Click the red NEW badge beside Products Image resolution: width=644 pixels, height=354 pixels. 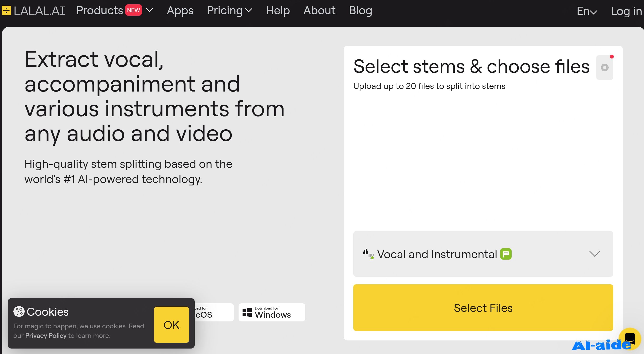pyautogui.click(x=134, y=10)
